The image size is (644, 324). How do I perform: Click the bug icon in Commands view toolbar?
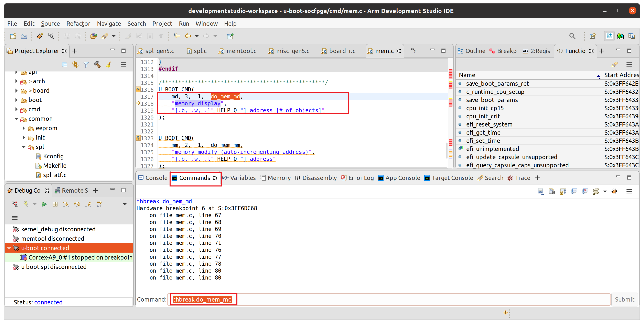pyautogui.click(x=614, y=191)
